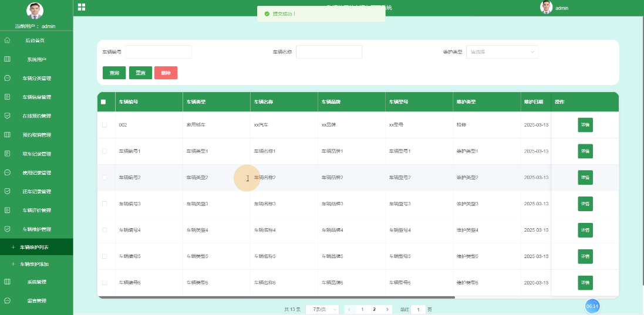Open 详情 for row 车辆编号5
644x315 pixels.
click(x=585, y=256)
